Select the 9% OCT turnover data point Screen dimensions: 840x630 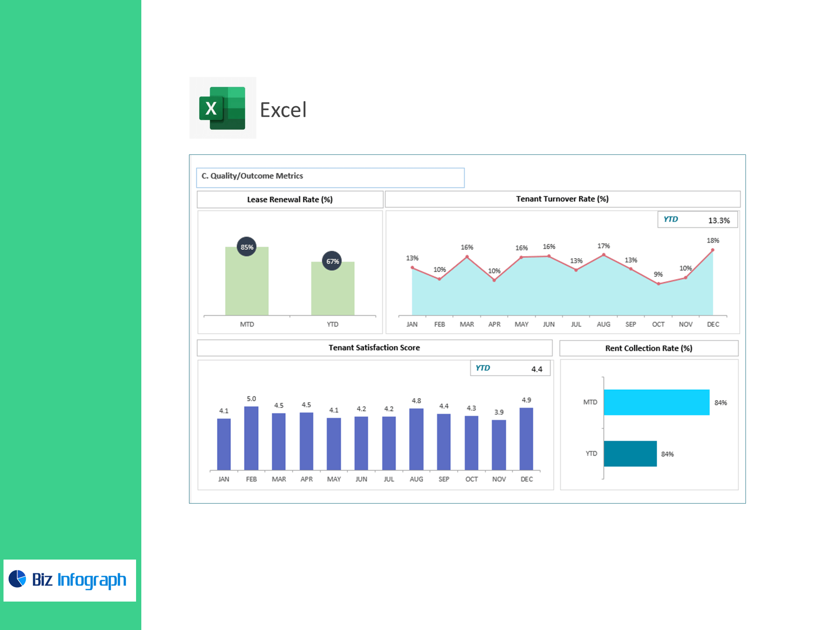click(x=658, y=284)
